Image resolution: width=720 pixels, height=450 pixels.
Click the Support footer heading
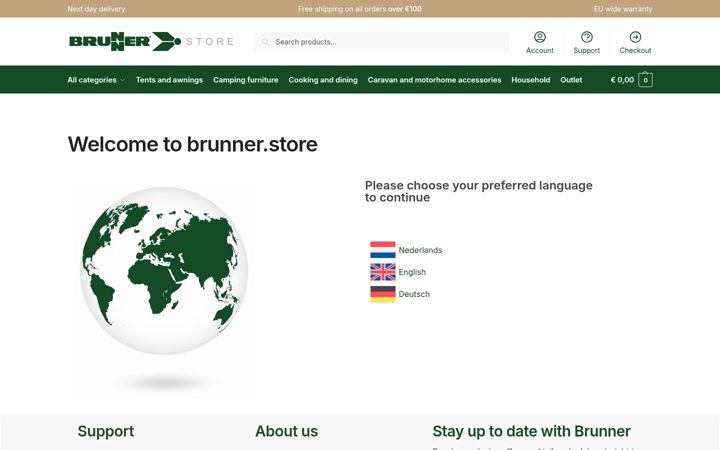click(x=106, y=431)
